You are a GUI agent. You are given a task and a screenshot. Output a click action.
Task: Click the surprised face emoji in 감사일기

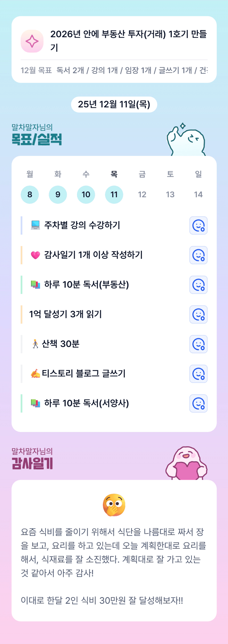pyautogui.click(x=114, y=505)
